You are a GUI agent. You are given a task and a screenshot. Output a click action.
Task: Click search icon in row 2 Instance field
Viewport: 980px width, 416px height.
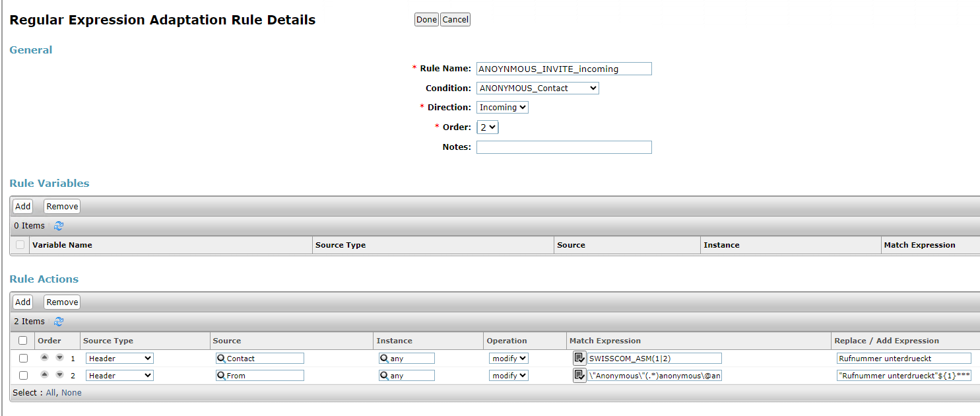[x=384, y=376]
